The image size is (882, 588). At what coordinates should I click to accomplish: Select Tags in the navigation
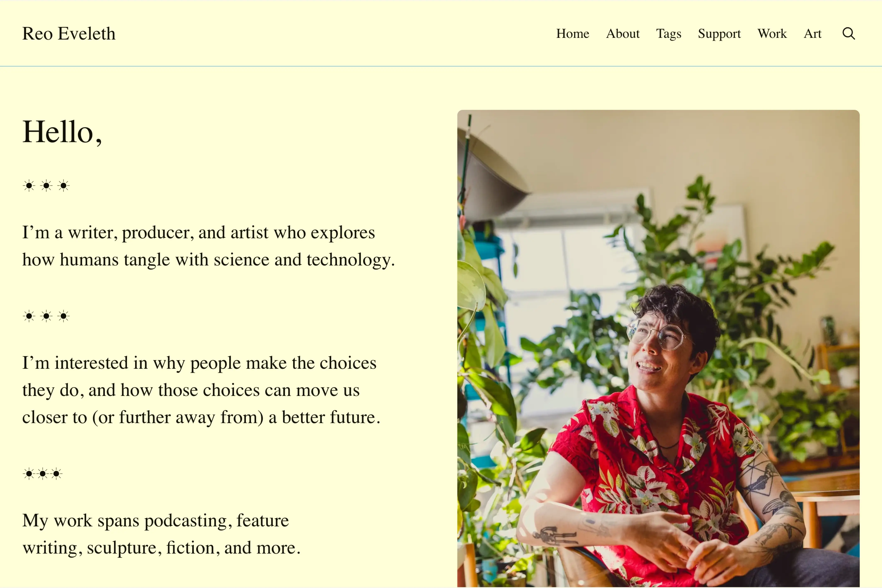click(668, 33)
